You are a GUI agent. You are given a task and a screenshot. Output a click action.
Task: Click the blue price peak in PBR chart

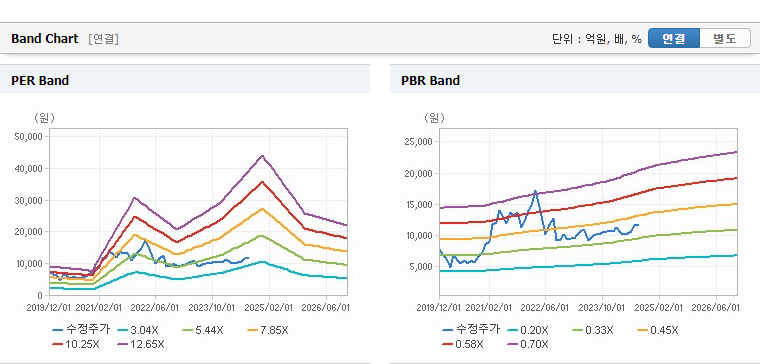(535, 191)
